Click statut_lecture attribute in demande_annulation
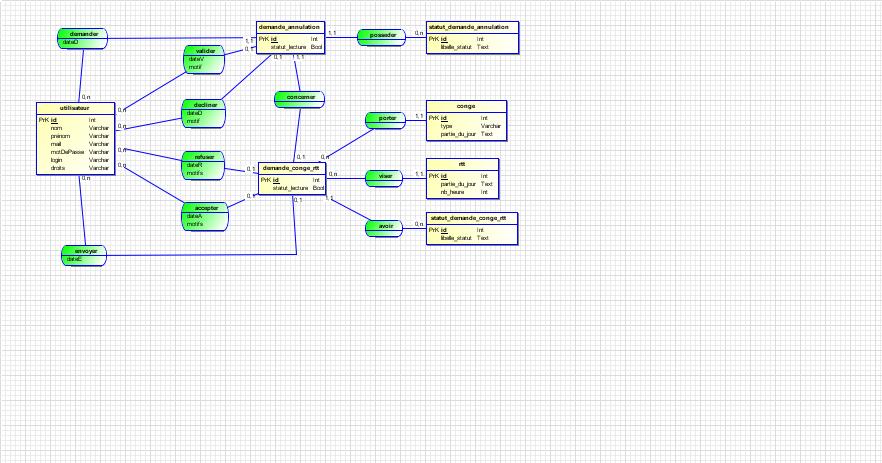Image resolution: width=882 pixels, height=463 pixels. (291, 47)
